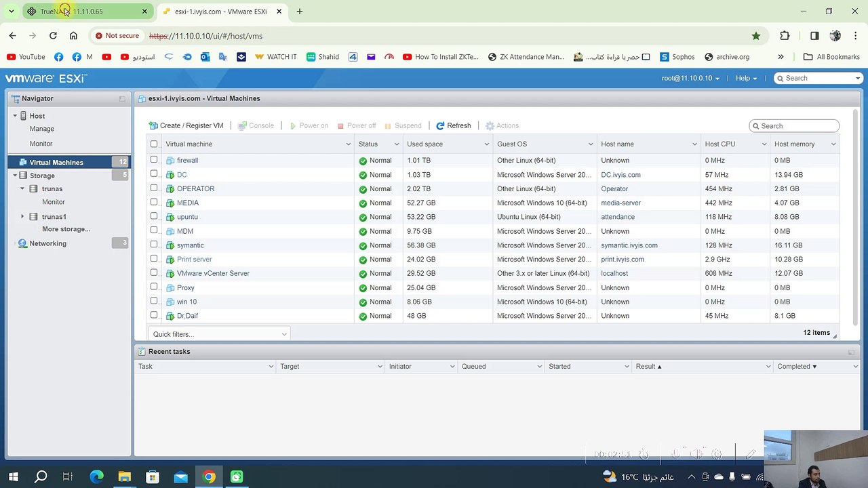868x488 pixels.
Task: Toggle the select-all virtual machines checkbox
Action: pyautogui.click(x=154, y=144)
